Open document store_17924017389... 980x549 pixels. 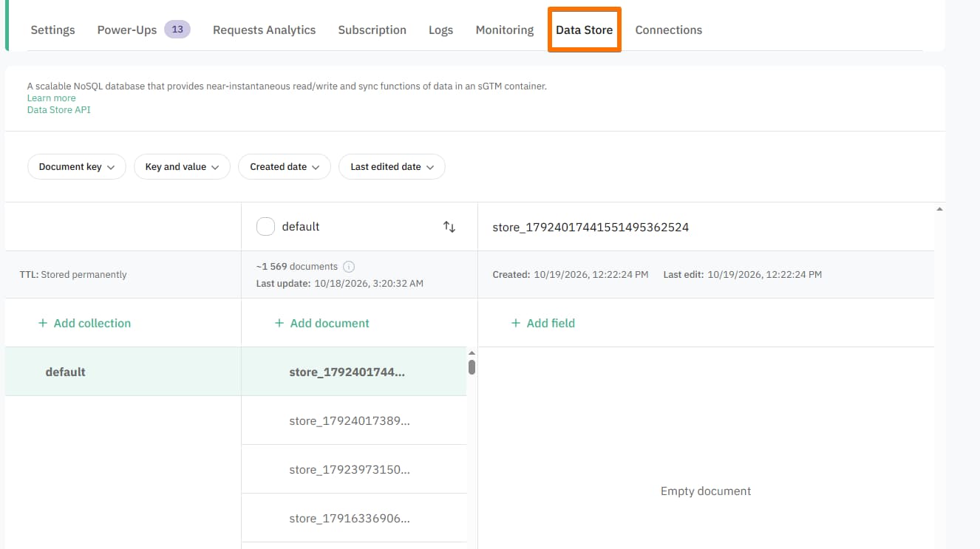pos(354,420)
